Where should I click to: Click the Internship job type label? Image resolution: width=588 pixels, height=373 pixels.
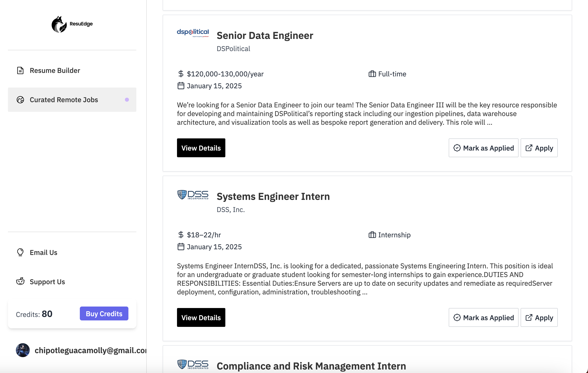point(394,235)
